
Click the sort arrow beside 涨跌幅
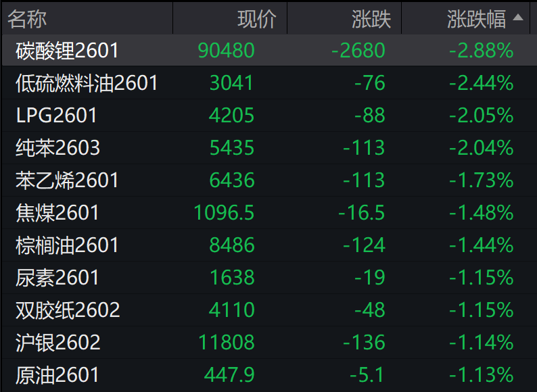tap(519, 18)
